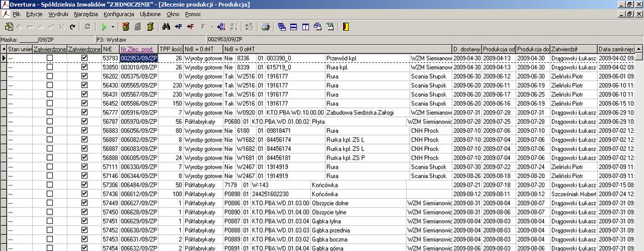Click the blue arrow-P toolbar icon
This screenshot has width=644, height=251.
tap(178, 27)
